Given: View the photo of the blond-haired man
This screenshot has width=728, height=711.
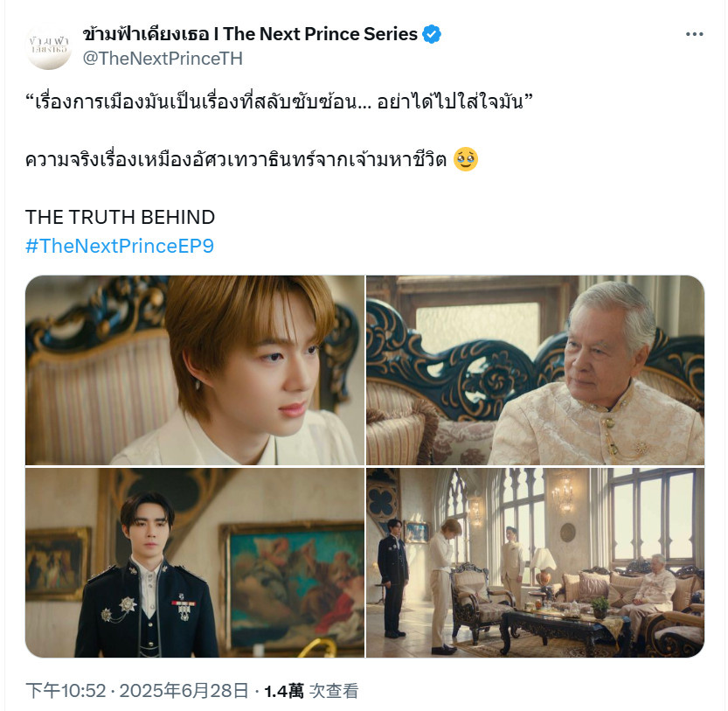Looking at the screenshot, I should (x=195, y=370).
